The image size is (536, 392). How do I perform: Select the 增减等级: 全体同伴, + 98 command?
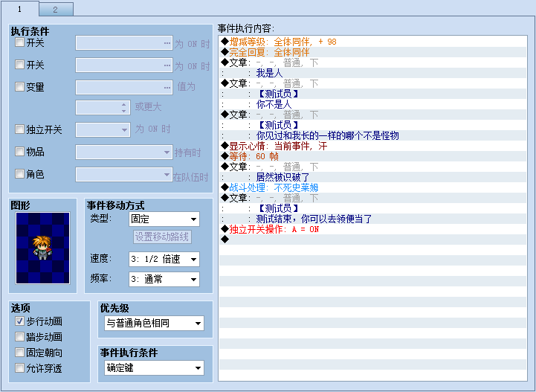tap(372, 42)
